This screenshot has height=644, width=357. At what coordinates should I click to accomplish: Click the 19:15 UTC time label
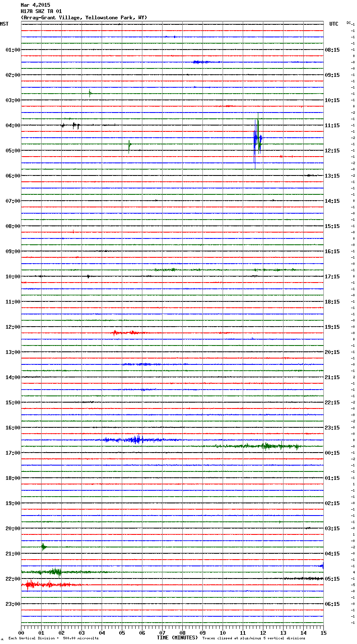[x=332, y=327]
